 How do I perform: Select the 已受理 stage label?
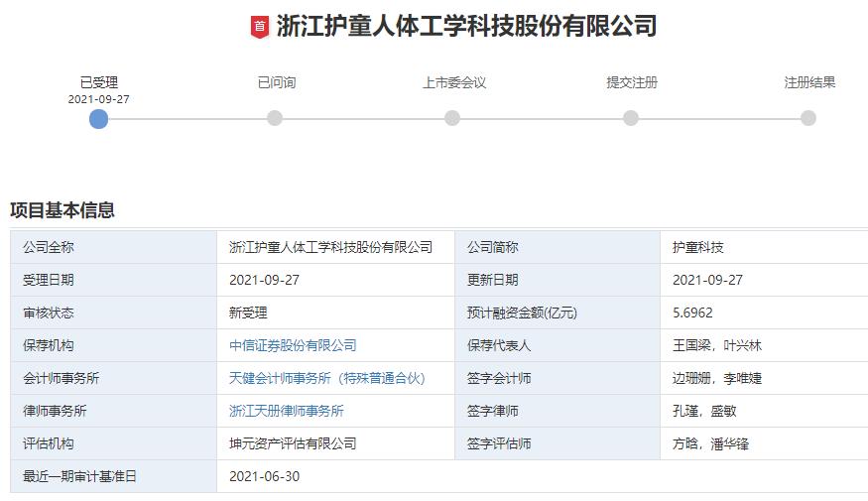[99, 82]
